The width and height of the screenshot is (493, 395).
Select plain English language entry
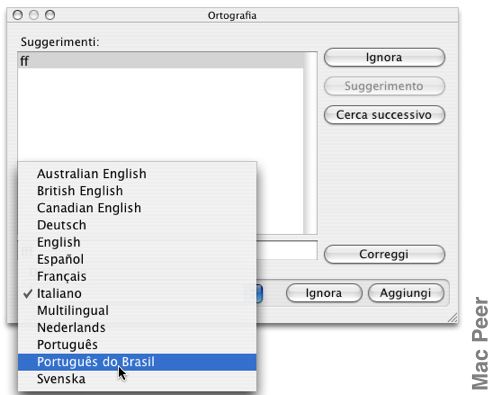[137, 242]
